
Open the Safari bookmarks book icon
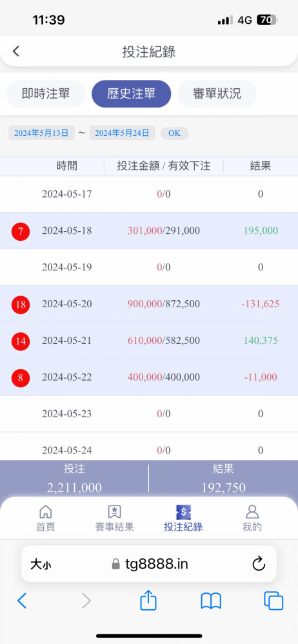(x=211, y=601)
